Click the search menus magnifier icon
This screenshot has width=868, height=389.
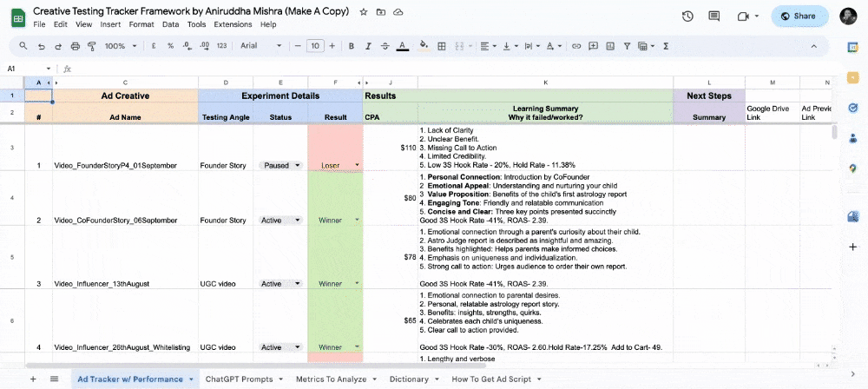[x=23, y=46]
